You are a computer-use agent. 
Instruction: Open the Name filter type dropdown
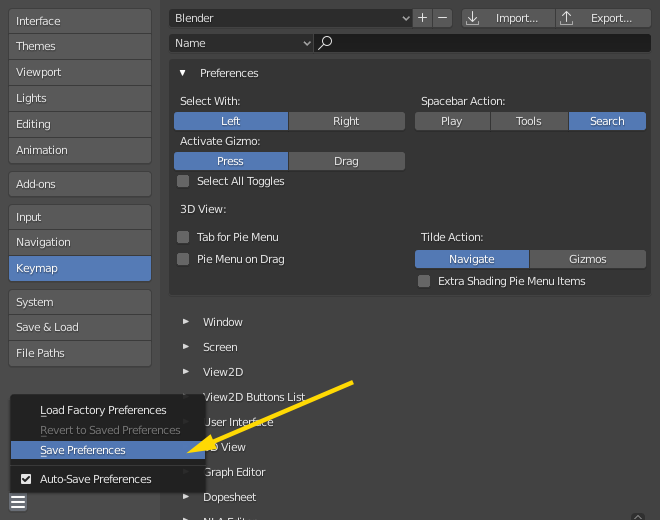(x=241, y=43)
